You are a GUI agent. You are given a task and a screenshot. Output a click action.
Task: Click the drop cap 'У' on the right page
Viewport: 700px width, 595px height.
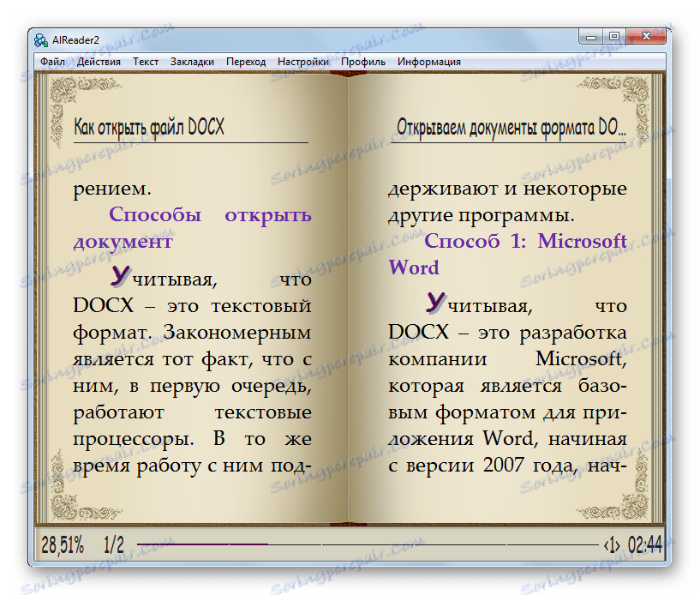pyautogui.click(x=435, y=302)
